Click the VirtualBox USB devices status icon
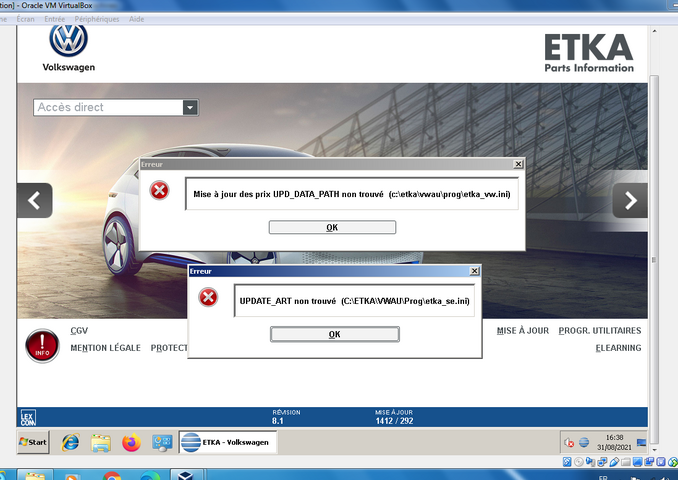The height and width of the screenshot is (480, 678). (x=614, y=462)
